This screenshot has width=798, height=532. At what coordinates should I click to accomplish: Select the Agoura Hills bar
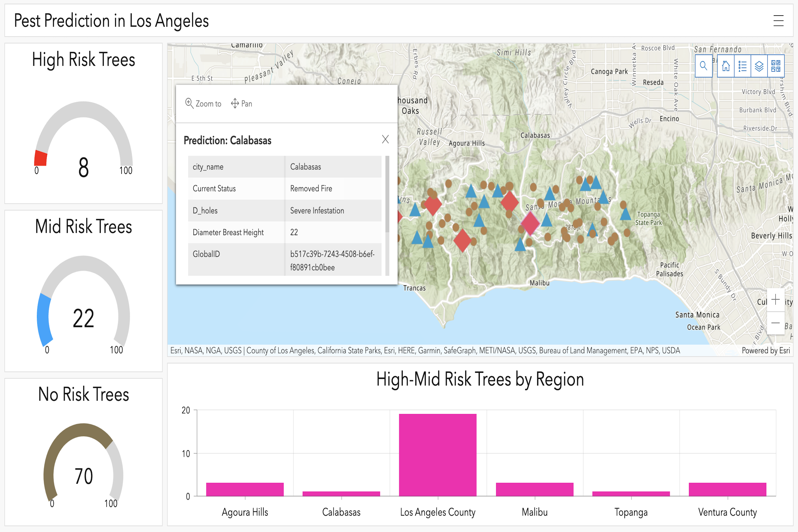coord(245,489)
